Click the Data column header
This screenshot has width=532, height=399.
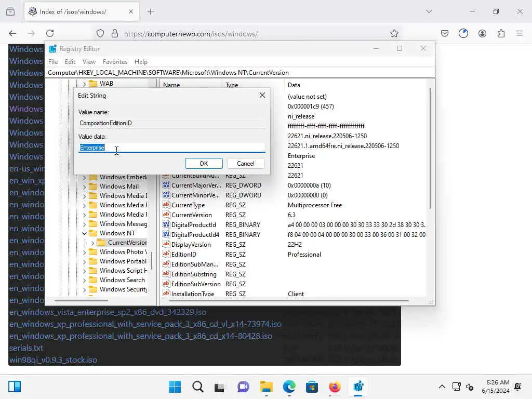[355, 85]
